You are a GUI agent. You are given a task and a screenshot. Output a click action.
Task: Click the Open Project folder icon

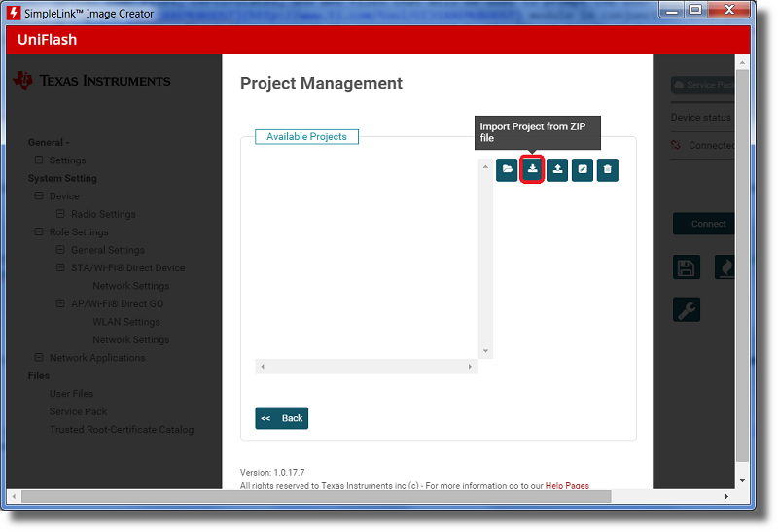pos(507,170)
